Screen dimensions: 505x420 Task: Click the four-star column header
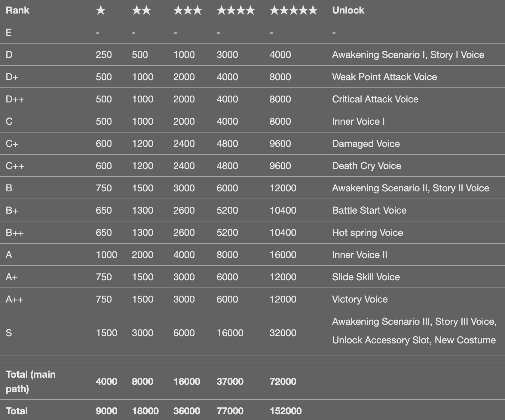coord(236,11)
